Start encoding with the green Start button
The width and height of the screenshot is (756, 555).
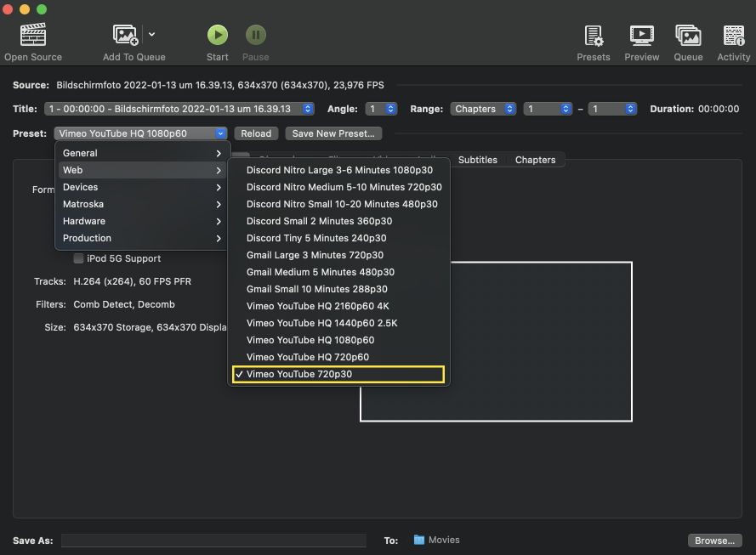click(218, 35)
